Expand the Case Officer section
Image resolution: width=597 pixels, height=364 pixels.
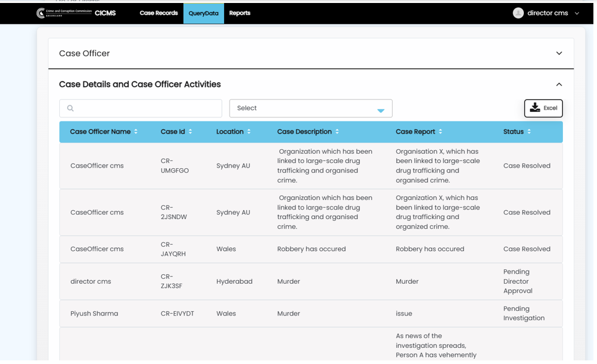pos(559,53)
